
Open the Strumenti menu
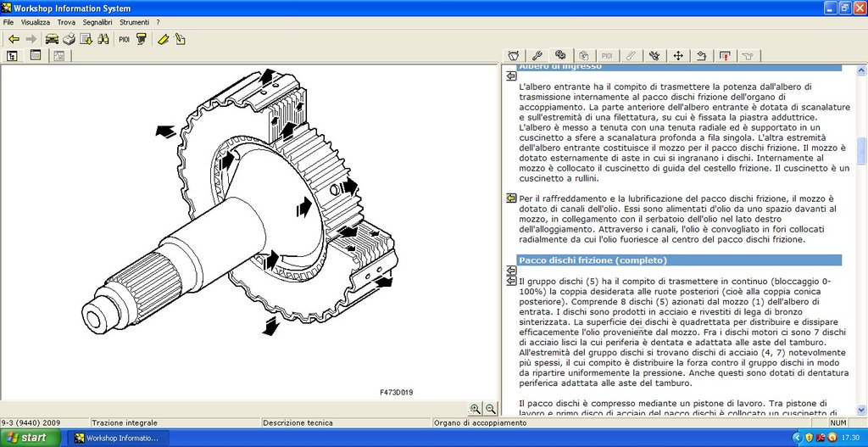click(x=134, y=23)
